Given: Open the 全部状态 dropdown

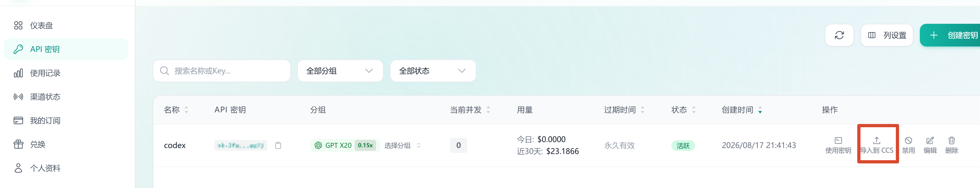Looking at the screenshot, I should (433, 71).
